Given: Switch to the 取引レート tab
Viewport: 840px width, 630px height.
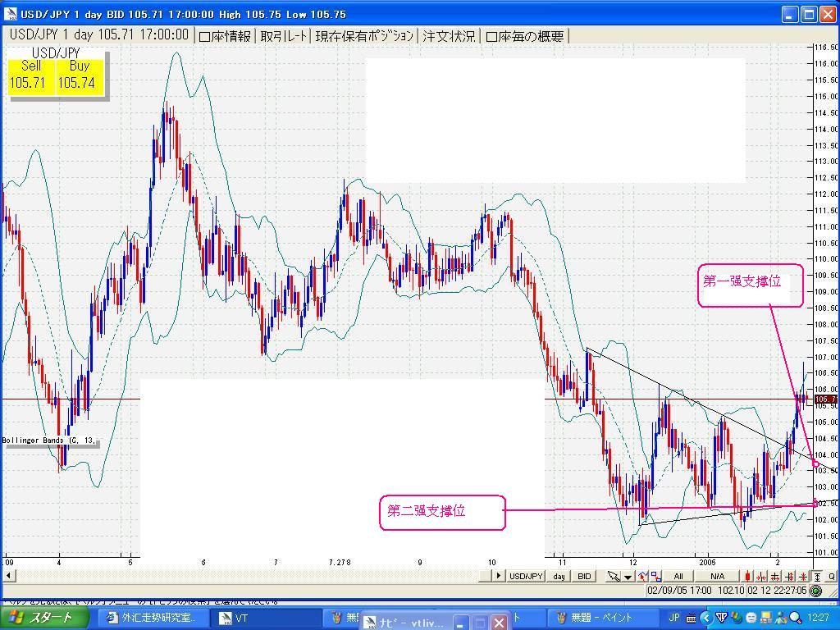Looking at the screenshot, I should pyautogui.click(x=283, y=36).
